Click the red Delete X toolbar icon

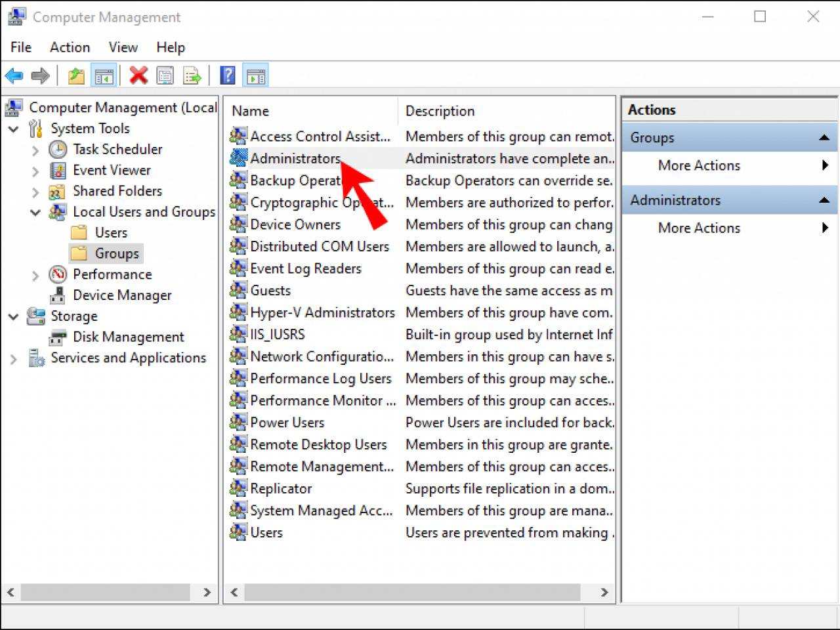click(138, 75)
